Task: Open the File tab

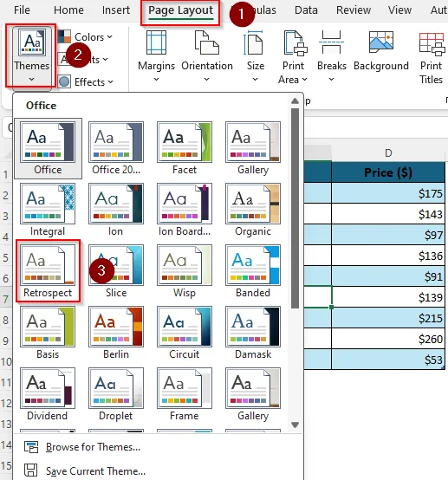Action: [x=22, y=10]
